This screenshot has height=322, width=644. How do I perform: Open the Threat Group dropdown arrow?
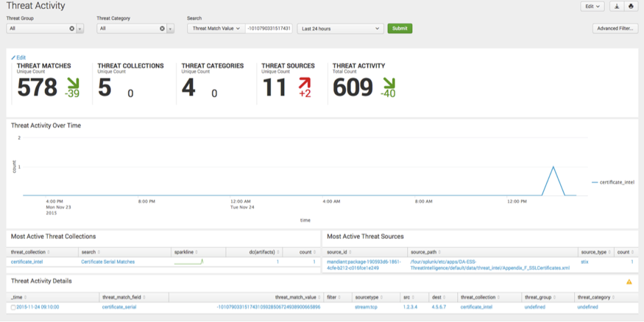click(x=80, y=29)
